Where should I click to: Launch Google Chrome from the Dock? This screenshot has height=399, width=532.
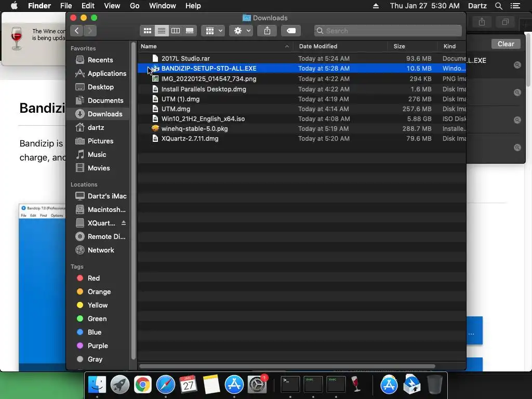[142, 385]
